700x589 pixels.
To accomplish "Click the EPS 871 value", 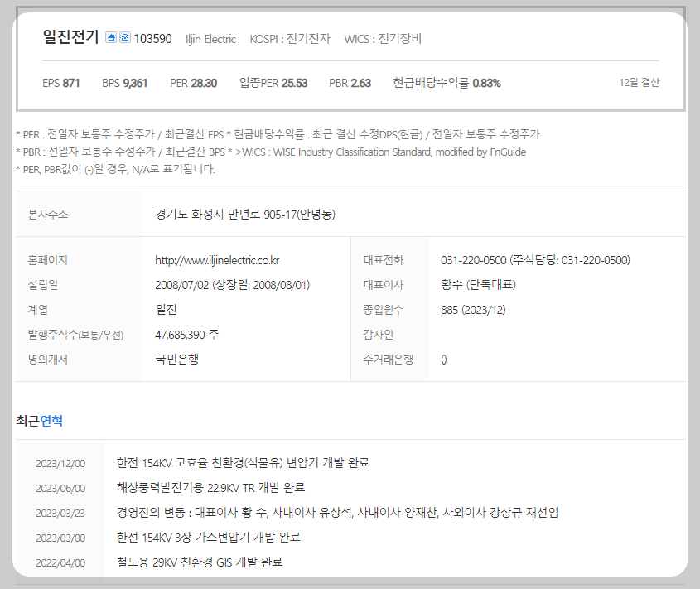I will [x=60, y=83].
